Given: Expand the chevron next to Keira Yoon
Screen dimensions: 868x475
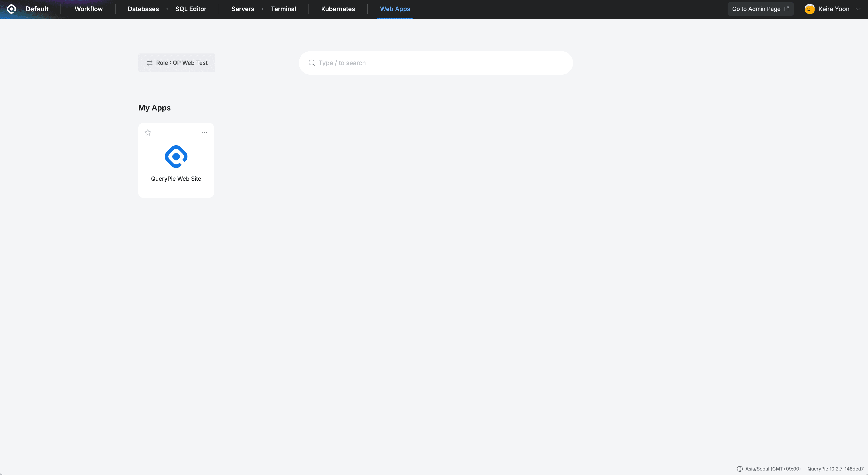Looking at the screenshot, I should click(x=858, y=9).
